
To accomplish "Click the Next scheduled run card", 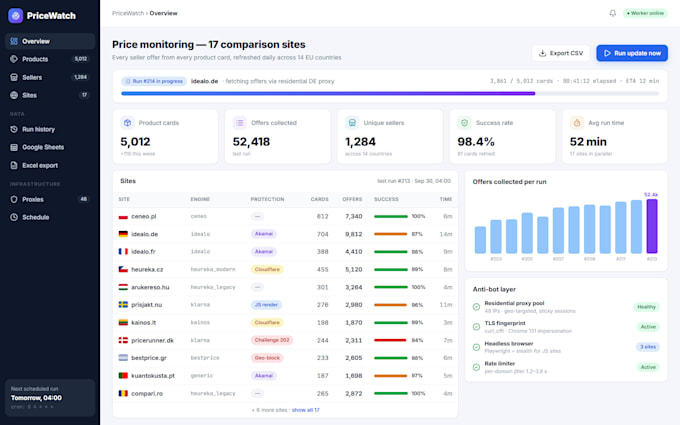I will click(50, 398).
